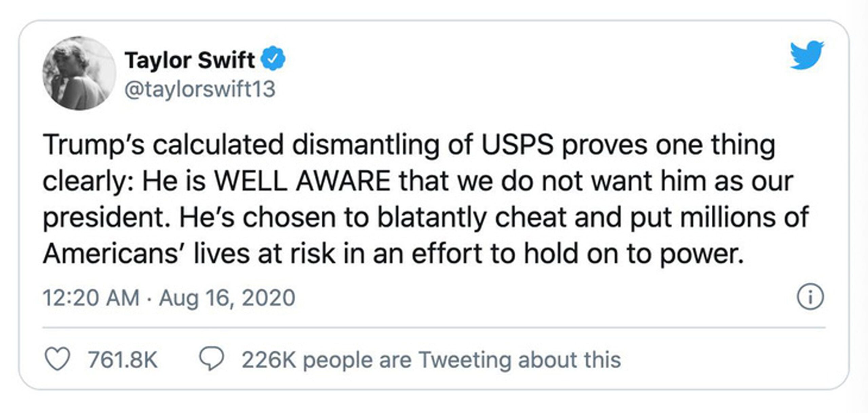
Task: Open the tweet info circle icon
Action: [810, 298]
